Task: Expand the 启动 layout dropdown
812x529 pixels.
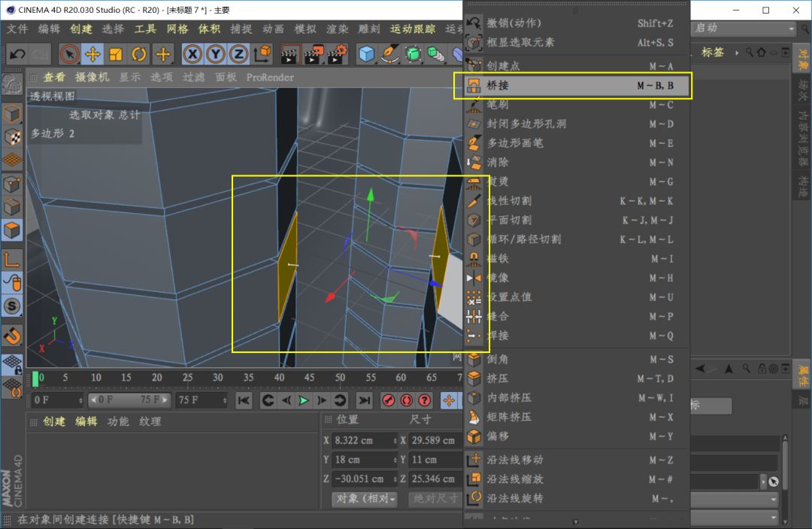Action: (x=743, y=29)
